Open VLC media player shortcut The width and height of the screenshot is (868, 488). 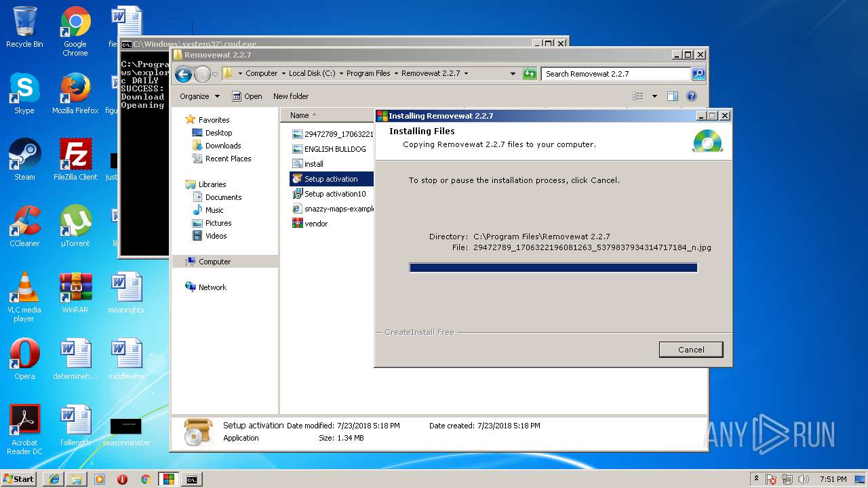pos(24,298)
